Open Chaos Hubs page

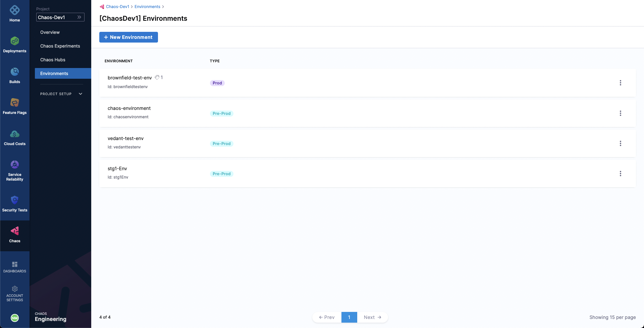click(53, 60)
